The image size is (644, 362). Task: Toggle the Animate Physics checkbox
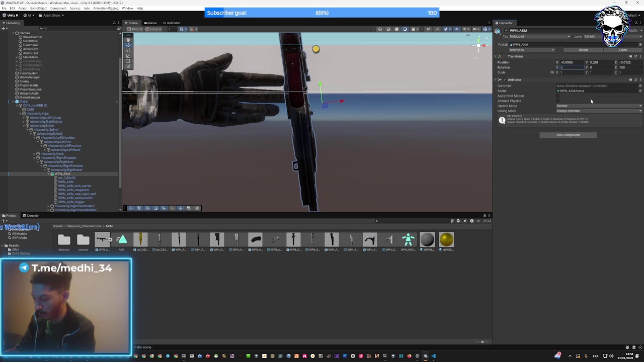pyautogui.click(x=558, y=101)
